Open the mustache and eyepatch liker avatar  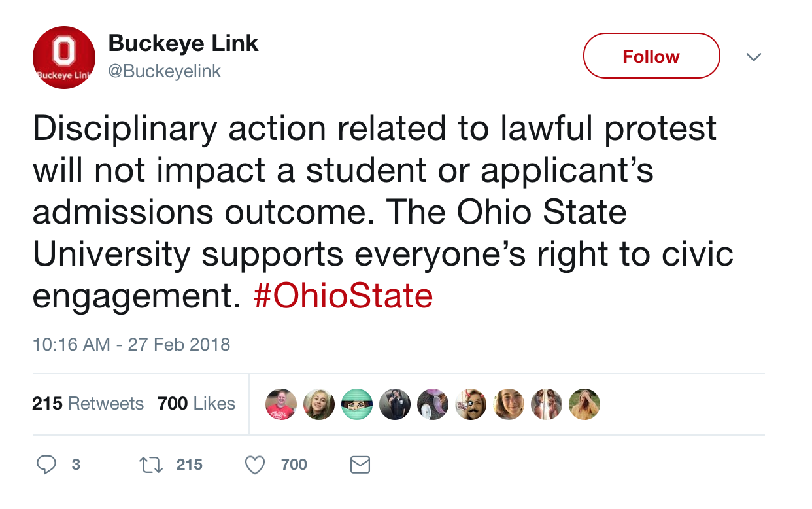click(471, 404)
